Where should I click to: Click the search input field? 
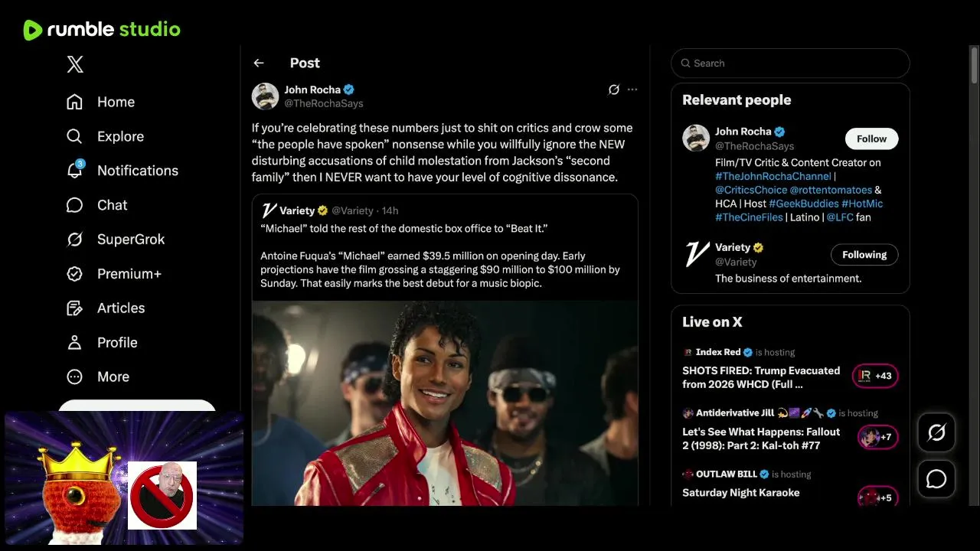[x=796, y=64]
